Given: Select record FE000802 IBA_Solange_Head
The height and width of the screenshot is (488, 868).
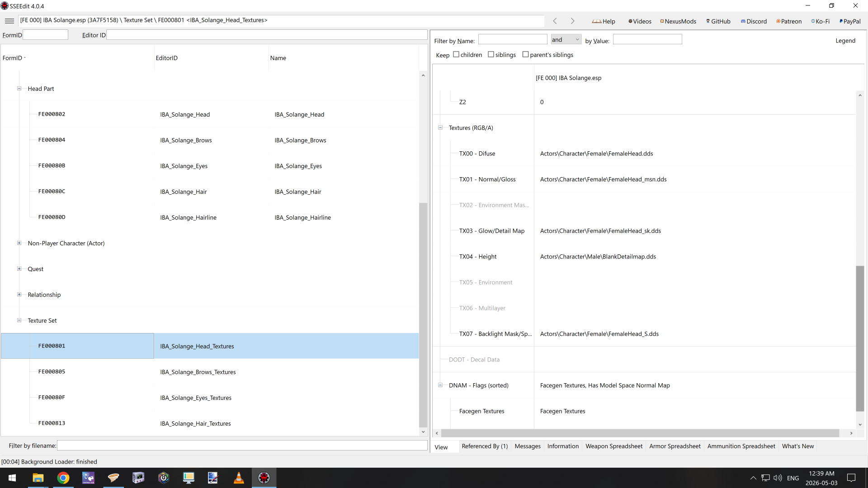Looking at the screenshot, I should click(x=210, y=114).
